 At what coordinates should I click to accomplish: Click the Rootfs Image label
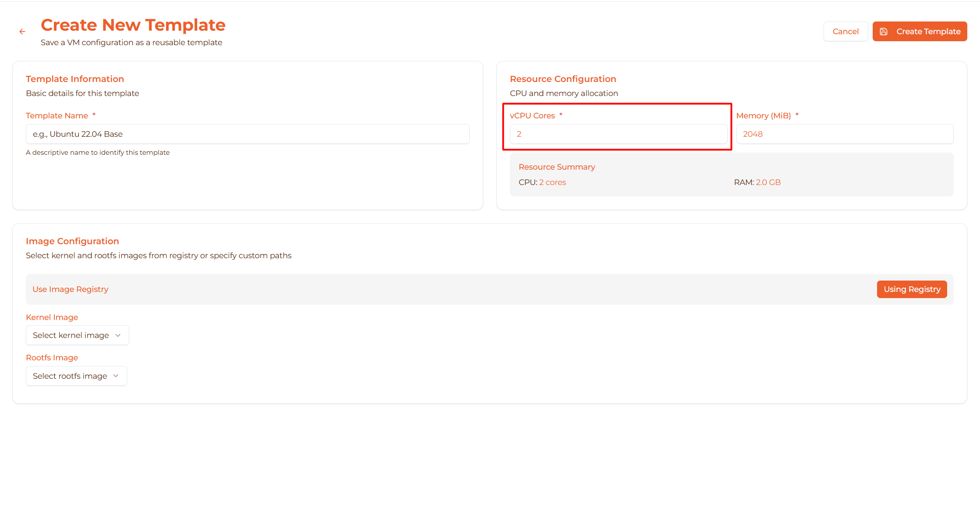click(x=52, y=358)
